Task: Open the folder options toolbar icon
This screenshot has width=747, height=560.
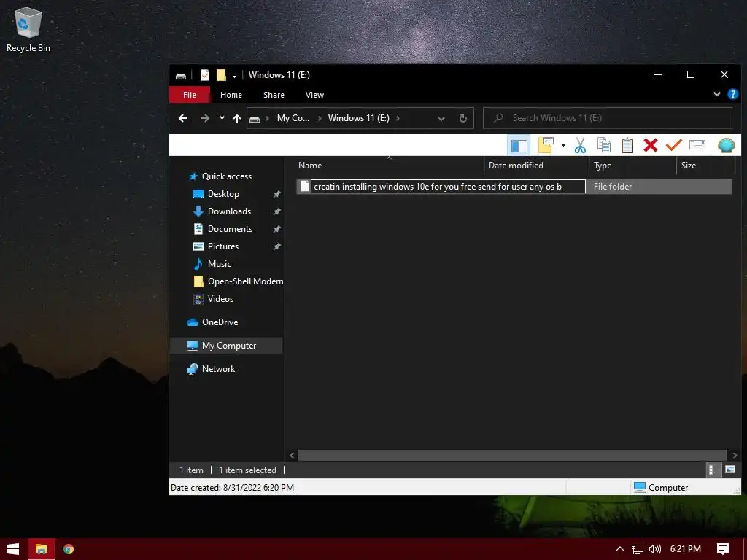Action: coord(546,145)
